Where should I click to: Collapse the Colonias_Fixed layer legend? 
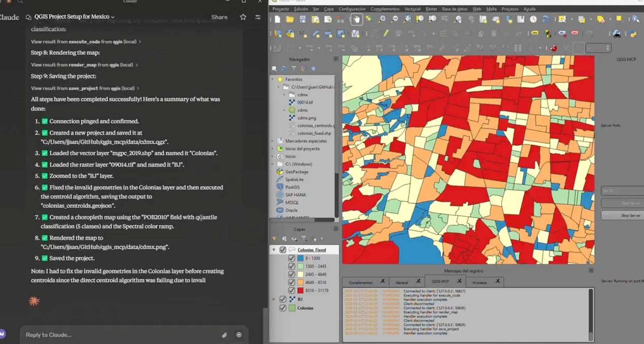(274, 250)
